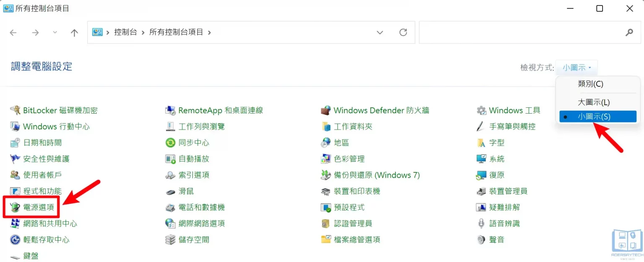This screenshot has width=644, height=262.
Task: Open the 復原 recovery icon
Action: 481,175
